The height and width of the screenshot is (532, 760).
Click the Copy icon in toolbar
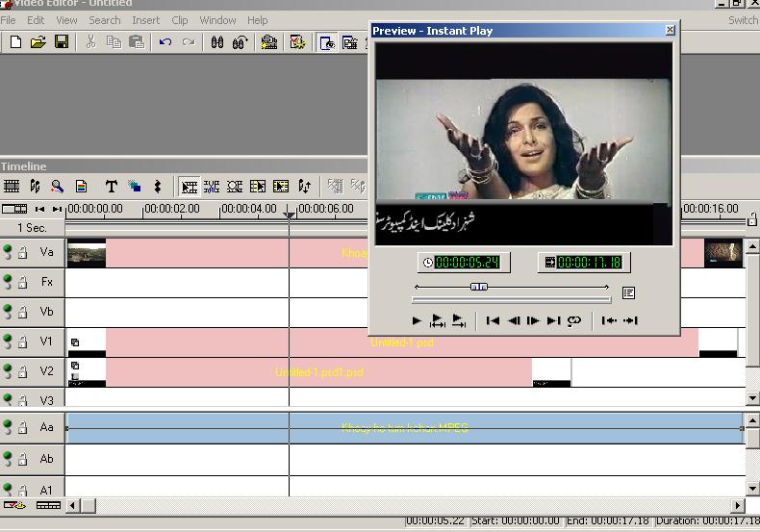114,42
